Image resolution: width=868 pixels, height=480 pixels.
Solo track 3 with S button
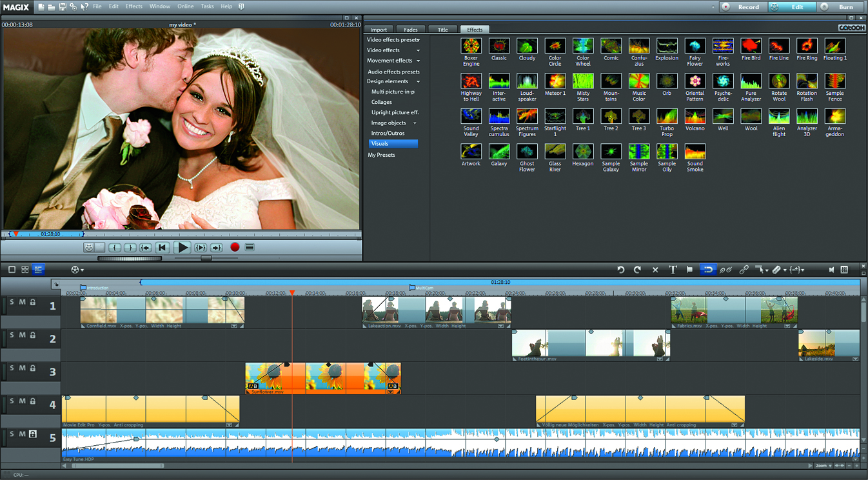(12, 368)
